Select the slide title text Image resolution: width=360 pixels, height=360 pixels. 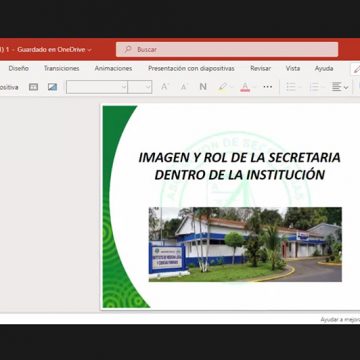239,166
